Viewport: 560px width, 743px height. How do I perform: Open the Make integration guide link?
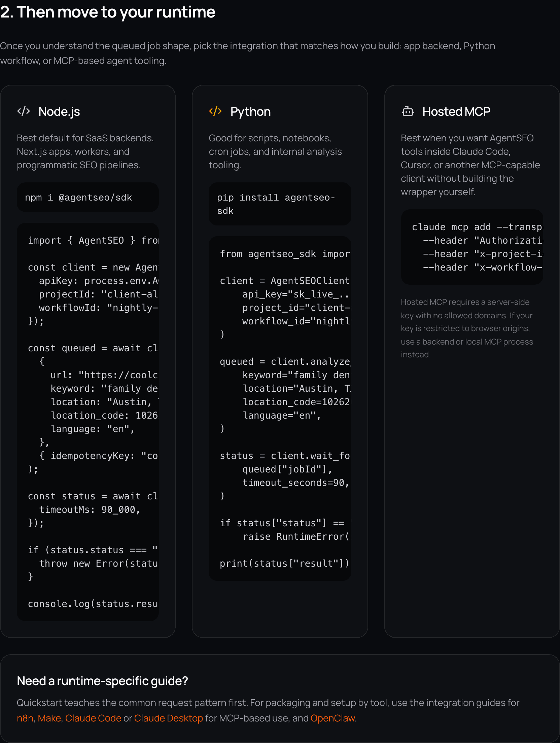click(49, 718)
